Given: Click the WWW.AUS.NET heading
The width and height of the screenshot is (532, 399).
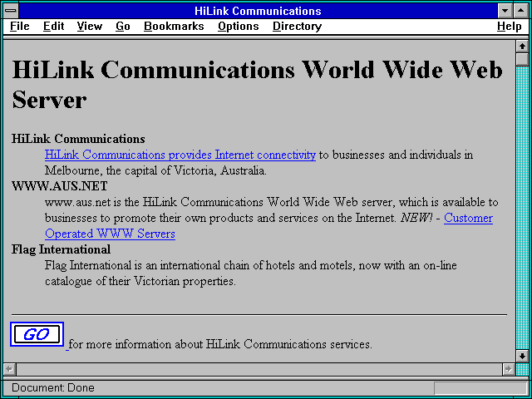Looking at the screenshot, I should 60,186.
